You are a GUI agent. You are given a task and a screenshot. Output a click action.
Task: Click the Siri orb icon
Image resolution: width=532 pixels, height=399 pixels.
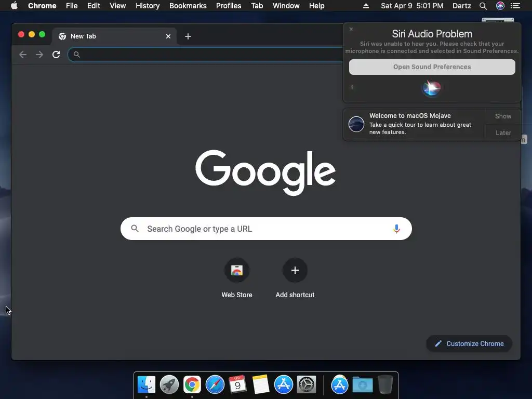(x=432, y=88)
